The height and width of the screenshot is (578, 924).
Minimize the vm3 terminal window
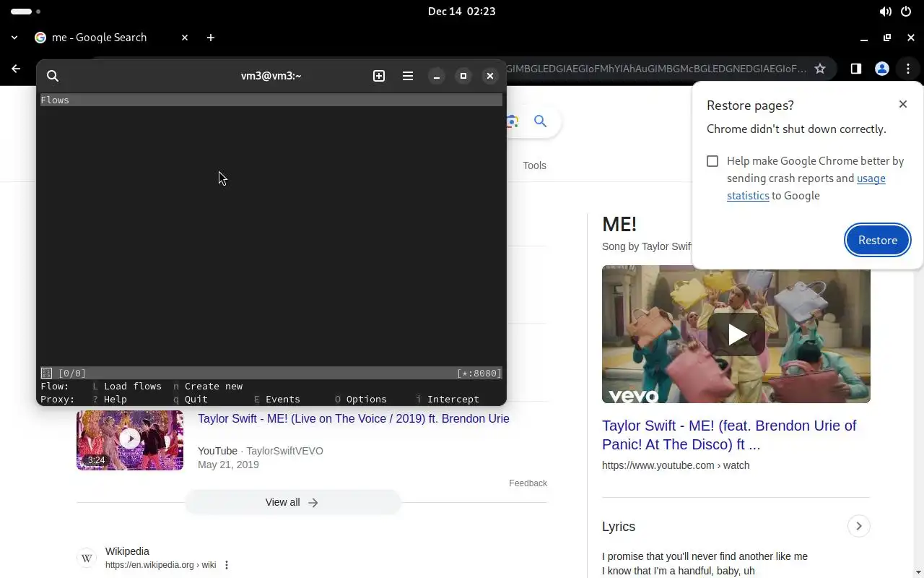(x=436, y=76)
